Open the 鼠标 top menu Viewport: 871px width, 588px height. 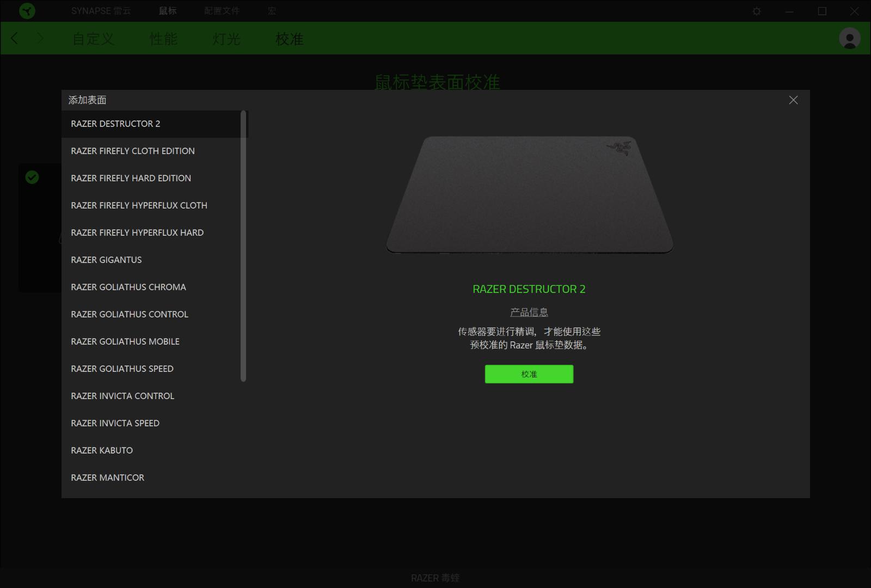click(168, 11)
